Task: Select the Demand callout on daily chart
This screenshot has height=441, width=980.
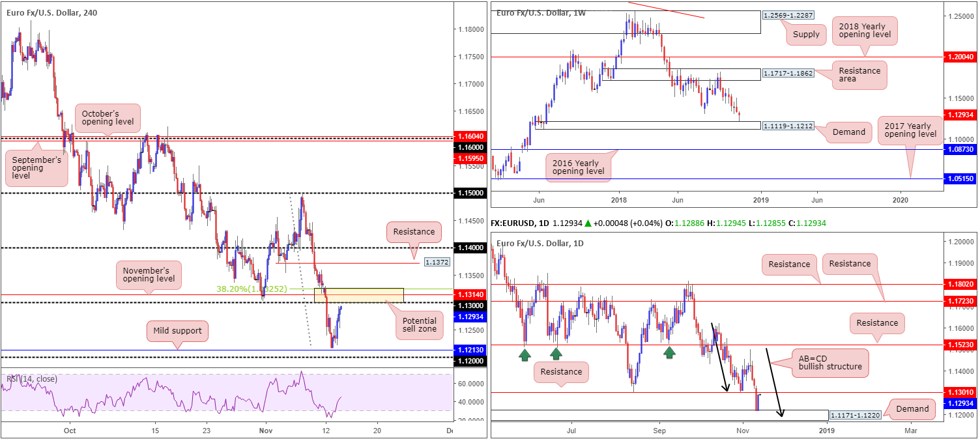Action: pos(912,409)
